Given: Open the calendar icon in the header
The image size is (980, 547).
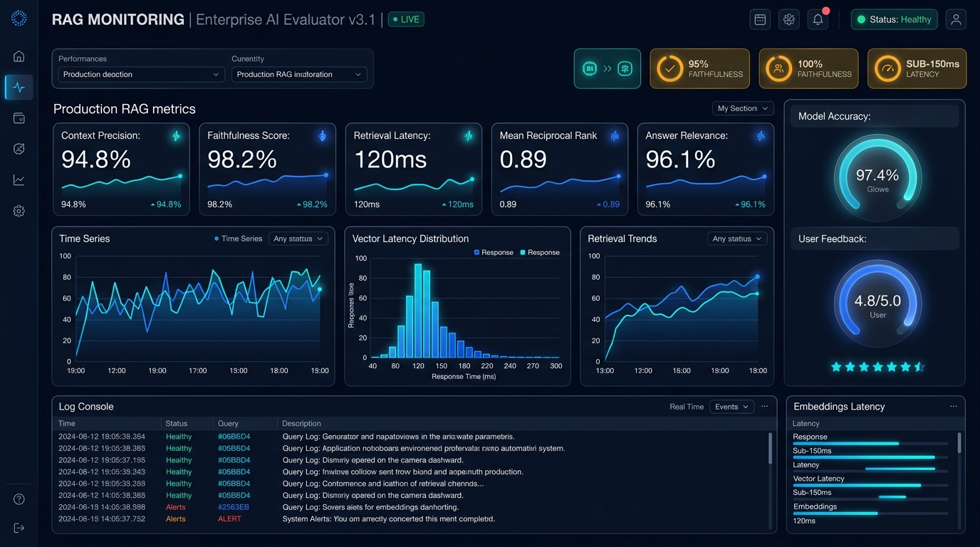Looking at the screenshot, I should point(760,19).
